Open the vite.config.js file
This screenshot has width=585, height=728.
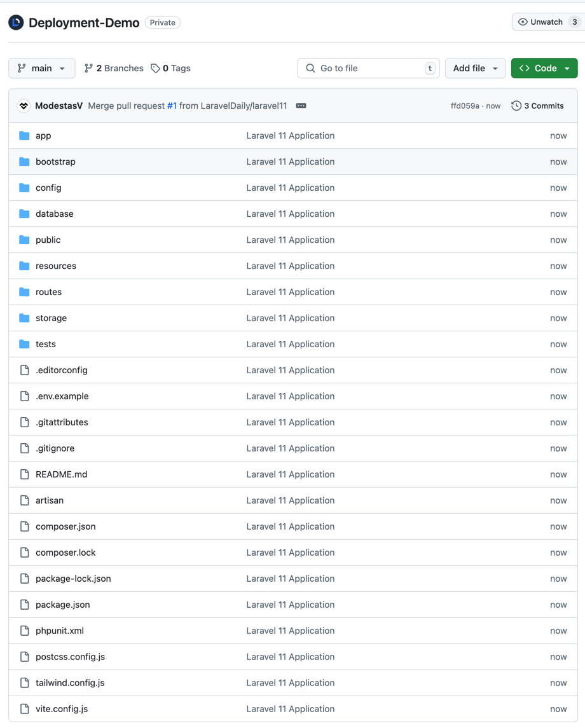click(x=61, y=708)
